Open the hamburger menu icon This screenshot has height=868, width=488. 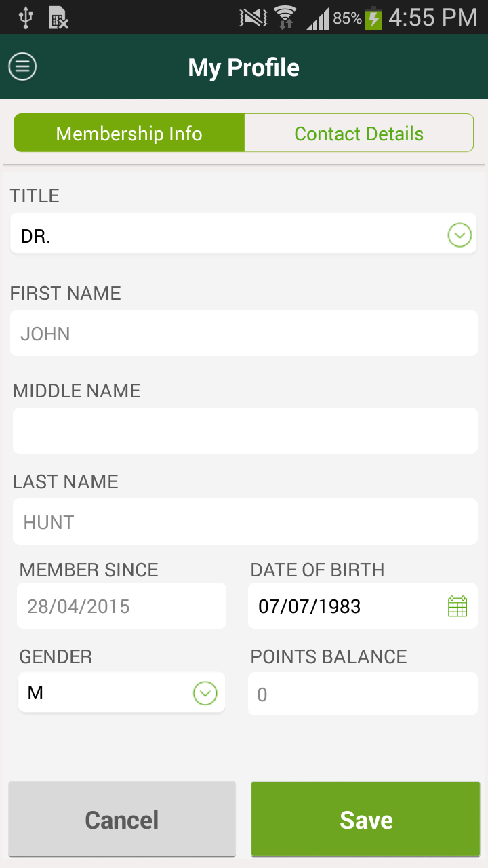coord(22,66)
